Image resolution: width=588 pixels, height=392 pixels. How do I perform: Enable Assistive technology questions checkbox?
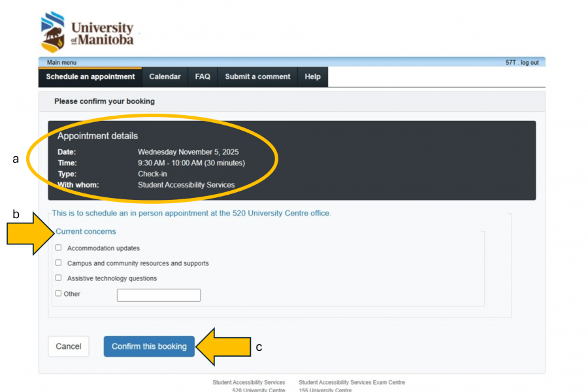tap(59, 278)
